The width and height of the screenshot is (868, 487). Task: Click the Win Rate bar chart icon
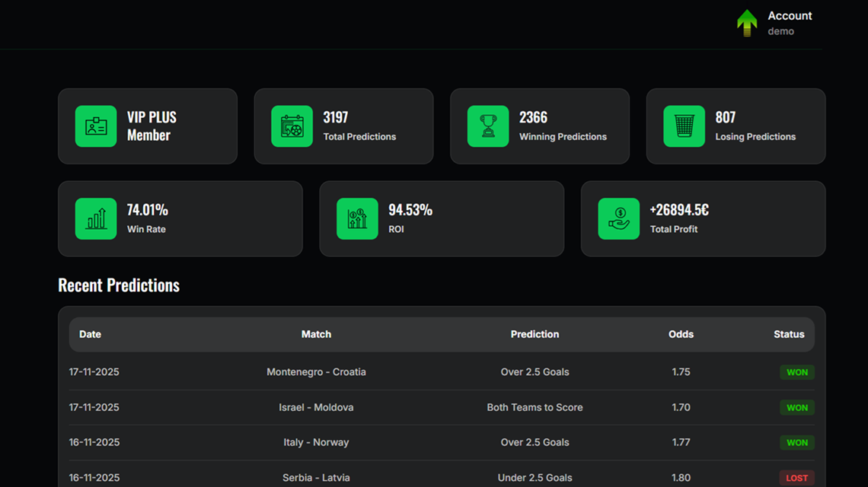click(x=96, y=219)
